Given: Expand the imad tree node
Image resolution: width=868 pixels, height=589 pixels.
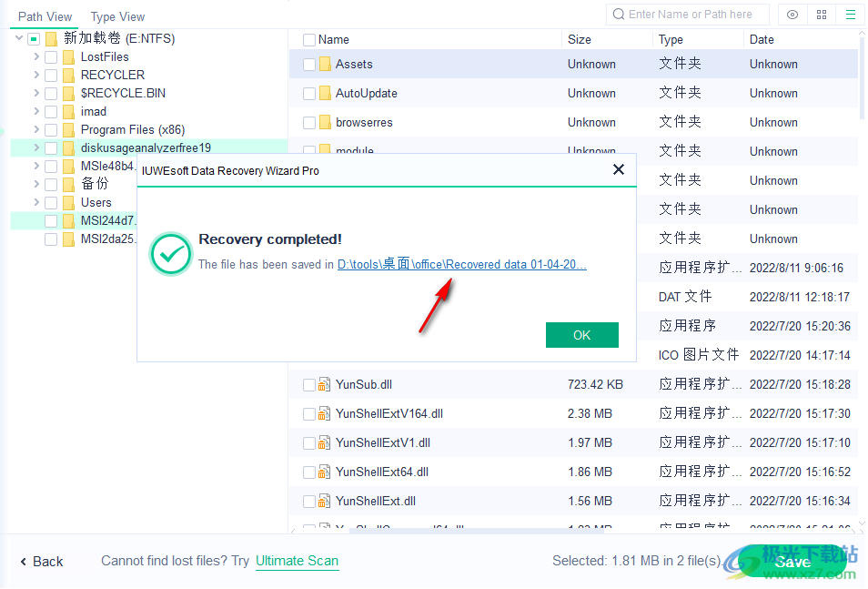Looking at the screenshot, I should point(36,111).
